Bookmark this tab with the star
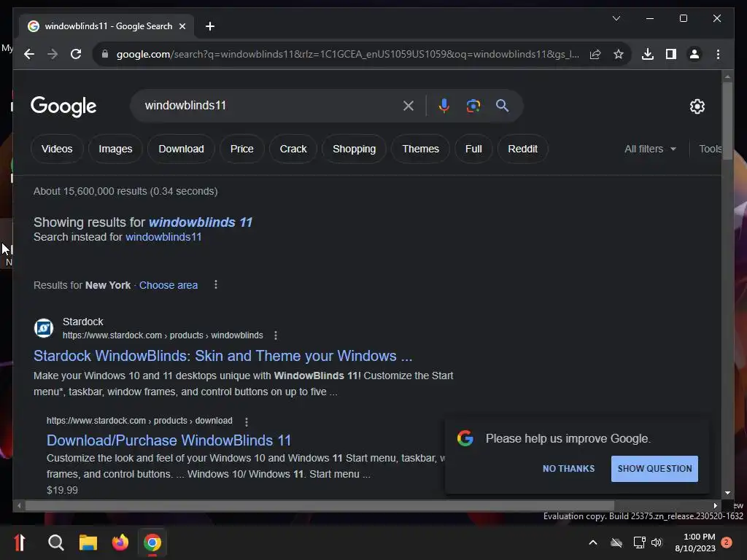Screen dimensions: 747x560 pos(619,54)
